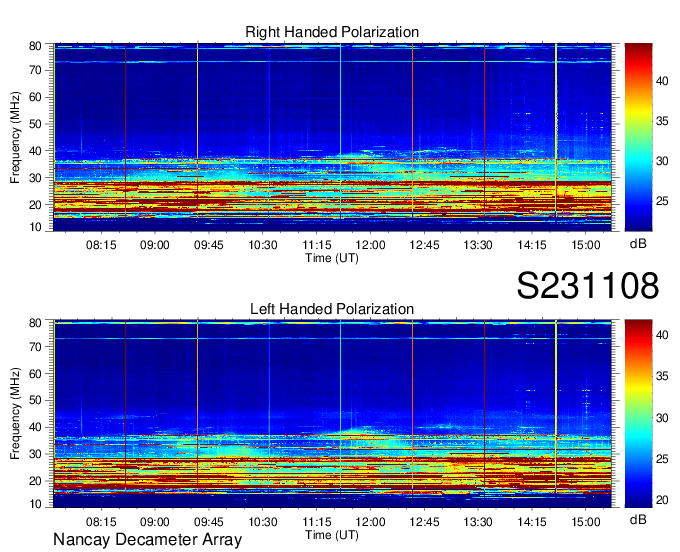Viewport: 680px width, 552px height.
Task: Click the 12:00 time tick of Left Handed plot
Action: (370, 521)
